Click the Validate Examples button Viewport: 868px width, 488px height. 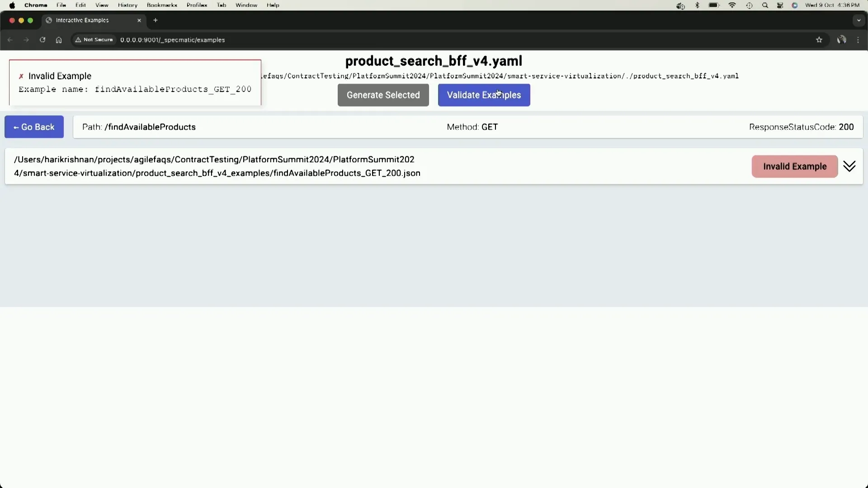coord(483,95)
